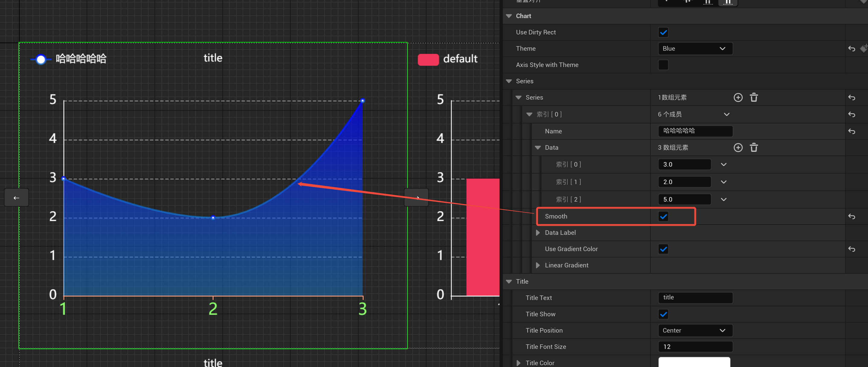
Task: Delete the Series array element
Action: 754,97
